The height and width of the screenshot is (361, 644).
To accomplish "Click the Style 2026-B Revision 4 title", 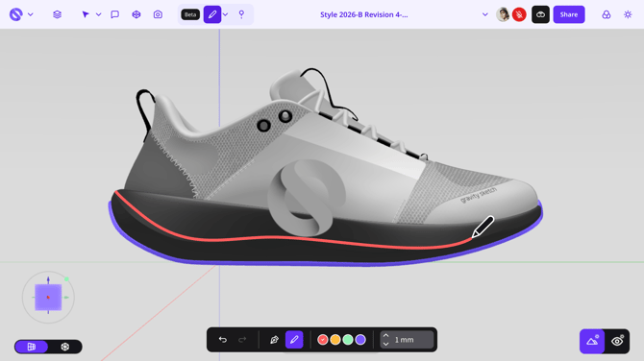I will click(x=364, y=14).
